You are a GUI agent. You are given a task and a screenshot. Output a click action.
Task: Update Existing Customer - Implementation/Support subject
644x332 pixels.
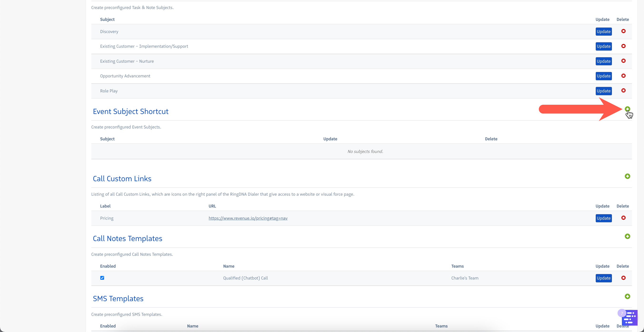[x=604, y=46]
